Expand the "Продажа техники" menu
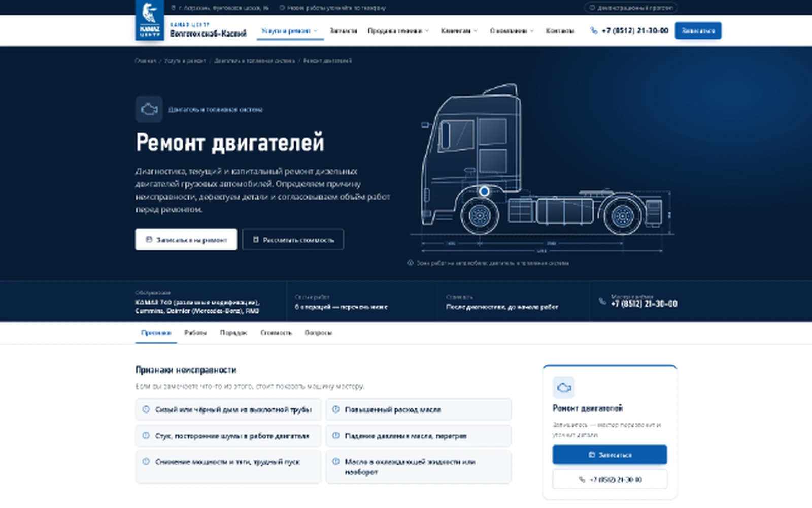Image resolution: width=812 pixels, height=508 pixels. click(x=398, y=30)
